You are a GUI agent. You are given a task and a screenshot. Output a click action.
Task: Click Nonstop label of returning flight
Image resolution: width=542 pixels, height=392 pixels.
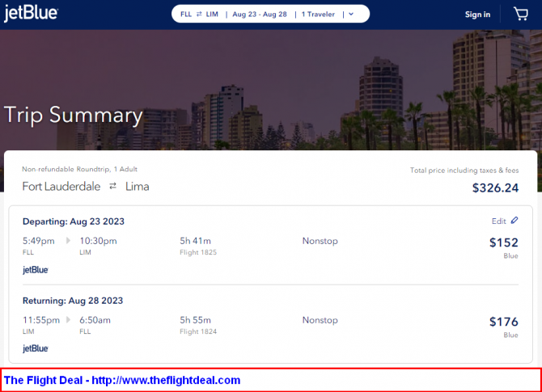click(x=320, y=320)
